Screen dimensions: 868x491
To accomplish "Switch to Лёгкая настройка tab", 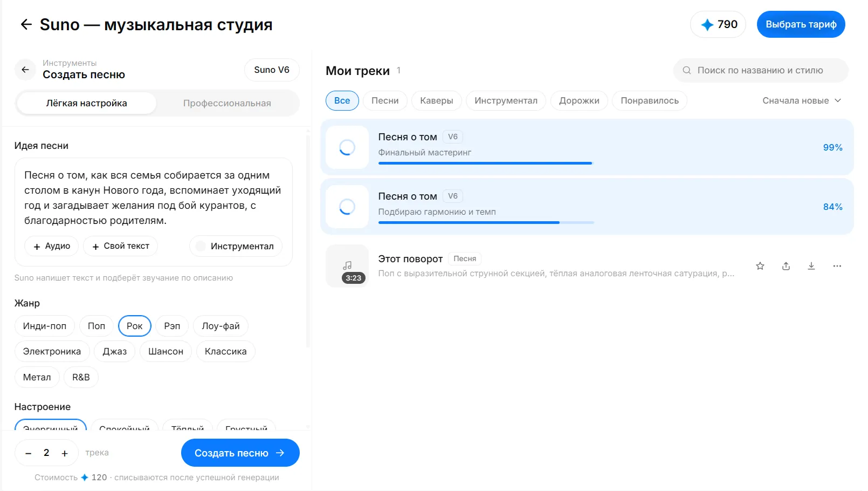I will 86,103.
